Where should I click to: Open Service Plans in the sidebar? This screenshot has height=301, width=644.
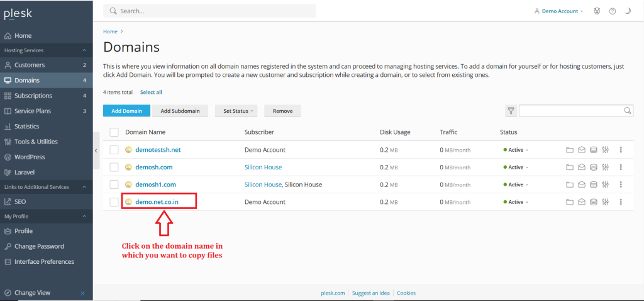47,111
